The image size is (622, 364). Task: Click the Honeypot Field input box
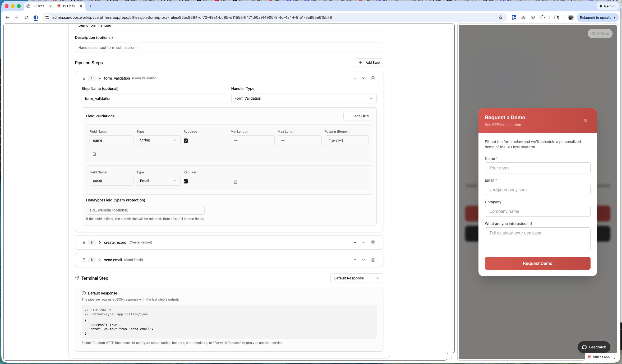pos(145,210)
